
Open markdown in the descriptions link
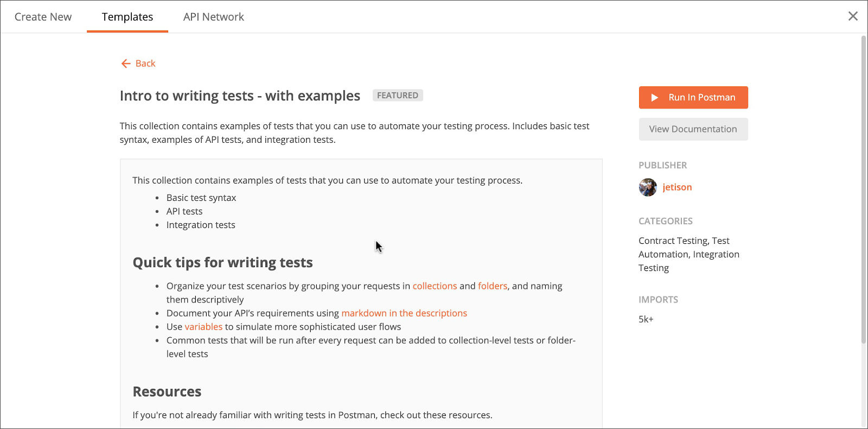coord(404,313)
